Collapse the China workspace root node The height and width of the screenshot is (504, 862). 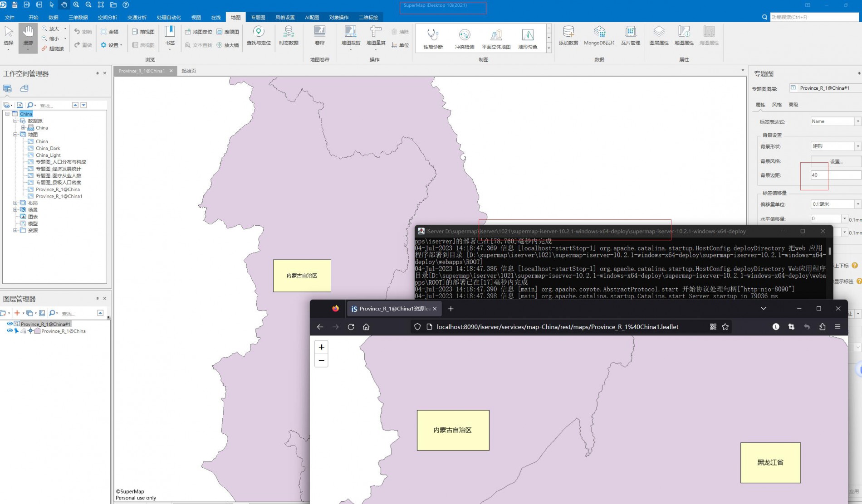7,114
